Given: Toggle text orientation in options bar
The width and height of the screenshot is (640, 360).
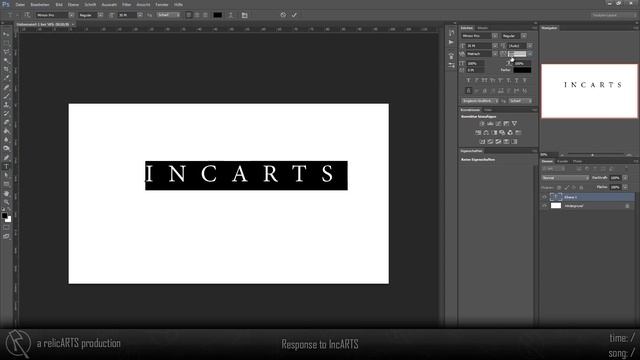Looking at the screenshot, I should (x=27, y=15).
